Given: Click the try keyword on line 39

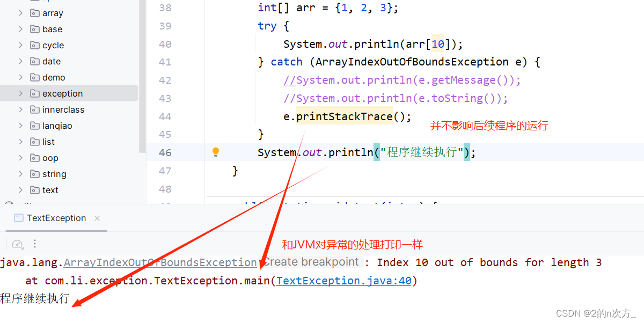Looking at the screenshot, I should tap(267, 26).
